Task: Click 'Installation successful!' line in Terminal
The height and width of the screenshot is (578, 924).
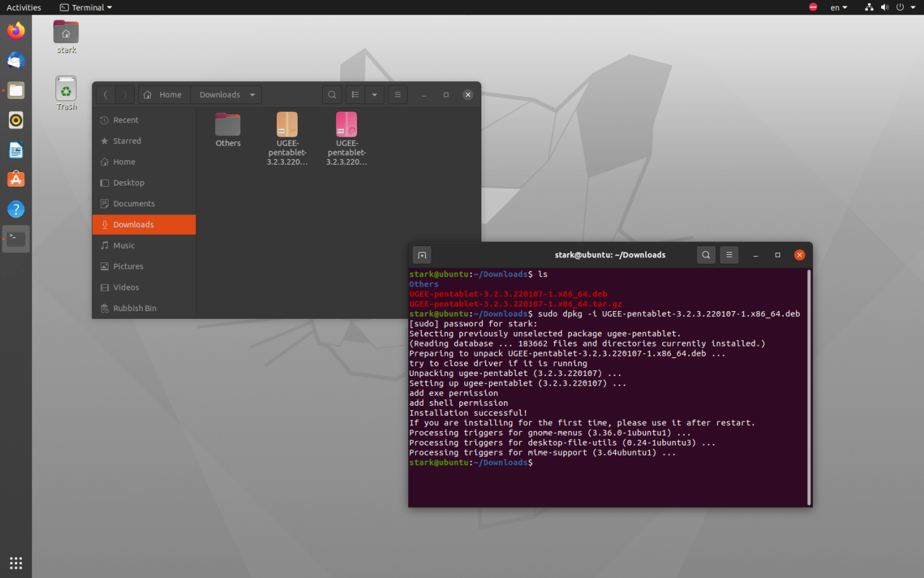Action: tap(468, 413)
